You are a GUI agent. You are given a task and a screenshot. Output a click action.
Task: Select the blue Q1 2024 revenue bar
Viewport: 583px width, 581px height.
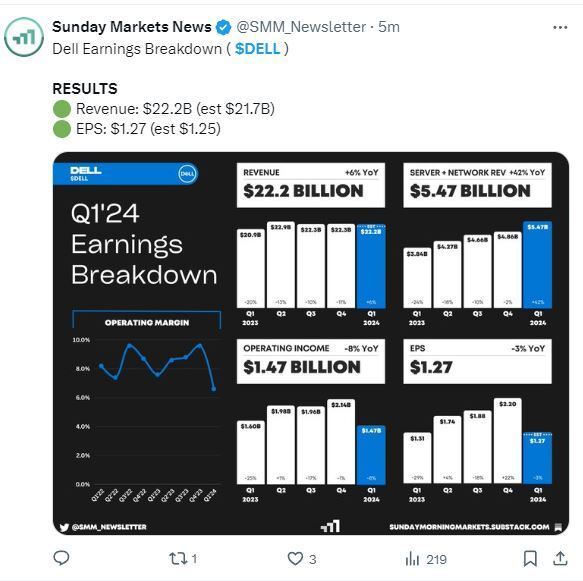371,266
